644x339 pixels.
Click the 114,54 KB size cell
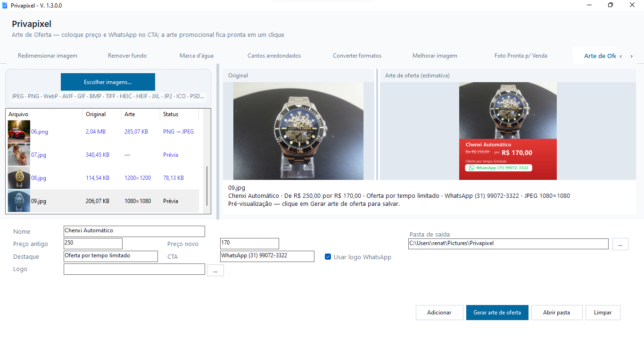pyautogui.click(x=98, y=178)
